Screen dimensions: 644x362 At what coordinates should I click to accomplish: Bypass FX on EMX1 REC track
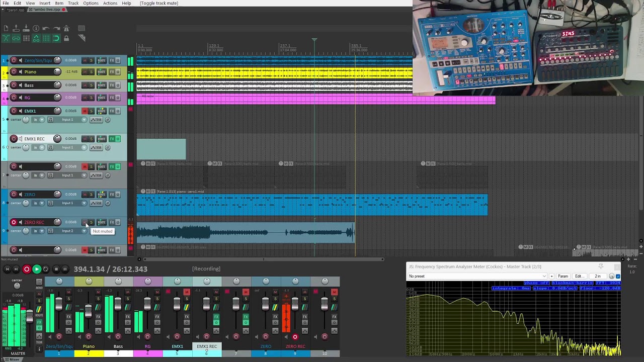[x=118, y=139]
